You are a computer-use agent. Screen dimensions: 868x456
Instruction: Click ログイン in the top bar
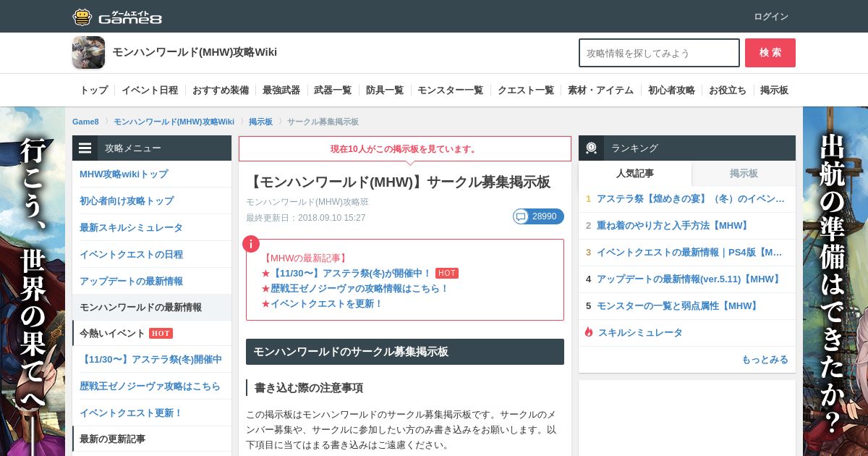click(771, 17)
